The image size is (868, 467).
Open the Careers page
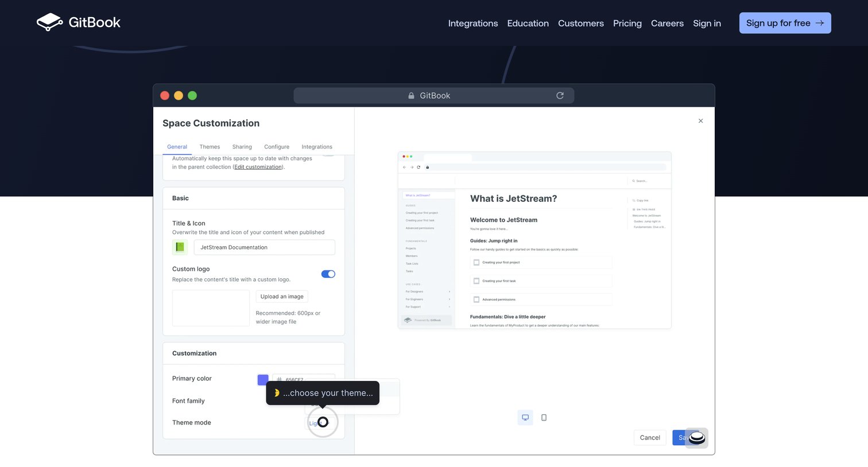[667, 24]
